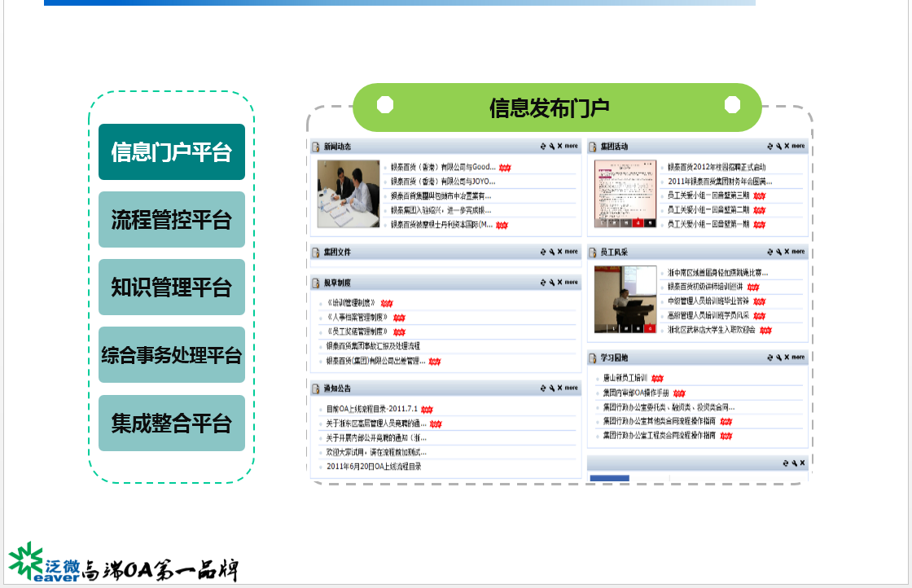Open settings wrench of 新闻动态 panel

pyautogui.click(x=551, y=146)
